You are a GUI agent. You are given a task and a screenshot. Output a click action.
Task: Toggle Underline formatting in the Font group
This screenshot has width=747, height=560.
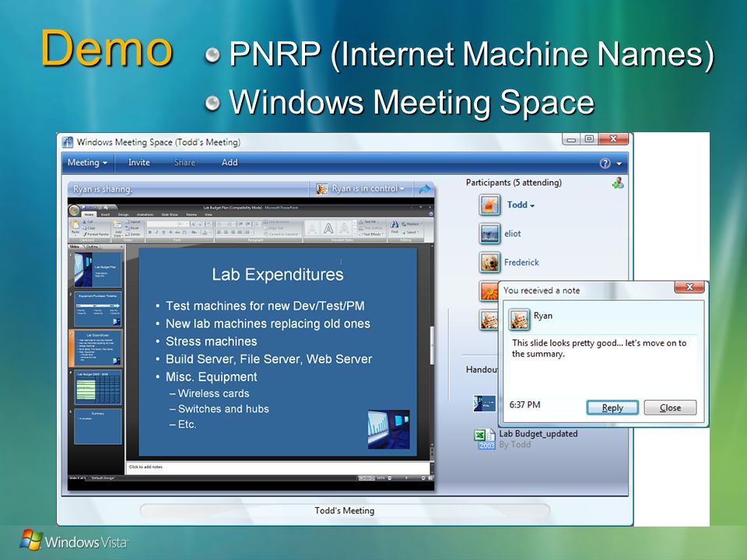click(x=163, y=233)
